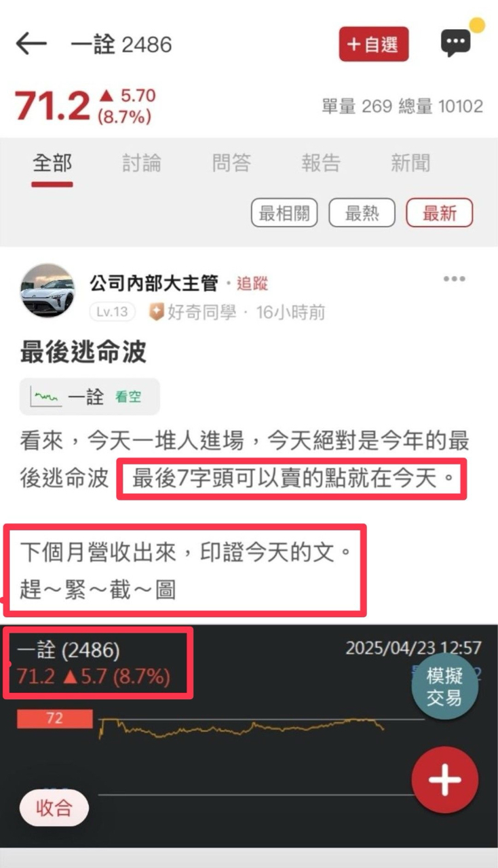Open the three-dot post options menu
Viewport: 498px width, 868px height.
454,279
